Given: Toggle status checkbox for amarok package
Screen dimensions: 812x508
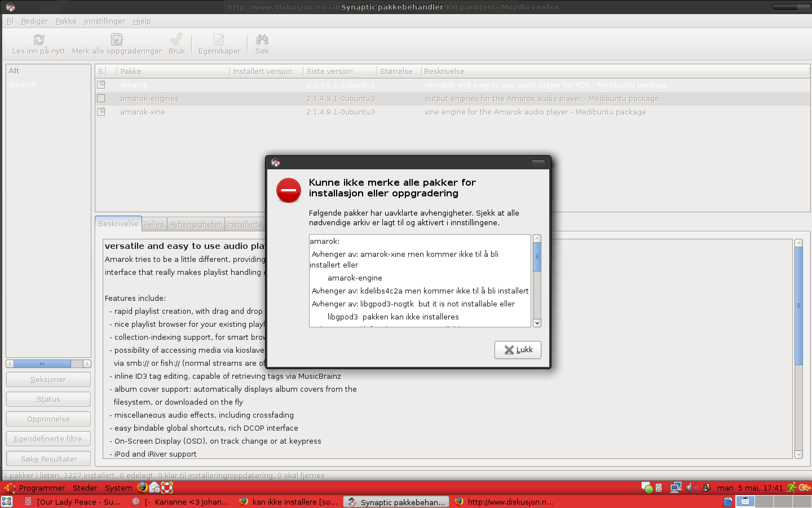Looking at the screenshot, I should [101, 85].
